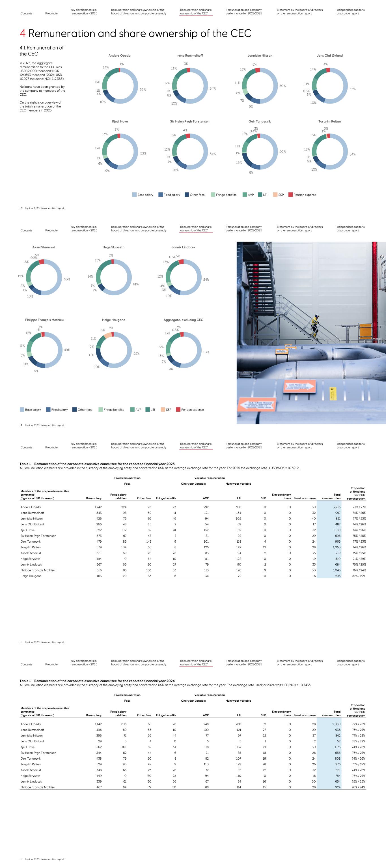Screen dimensions: 386x868
Task: Open the Contents link in the topmost header
Action: [x=26, y=14]
